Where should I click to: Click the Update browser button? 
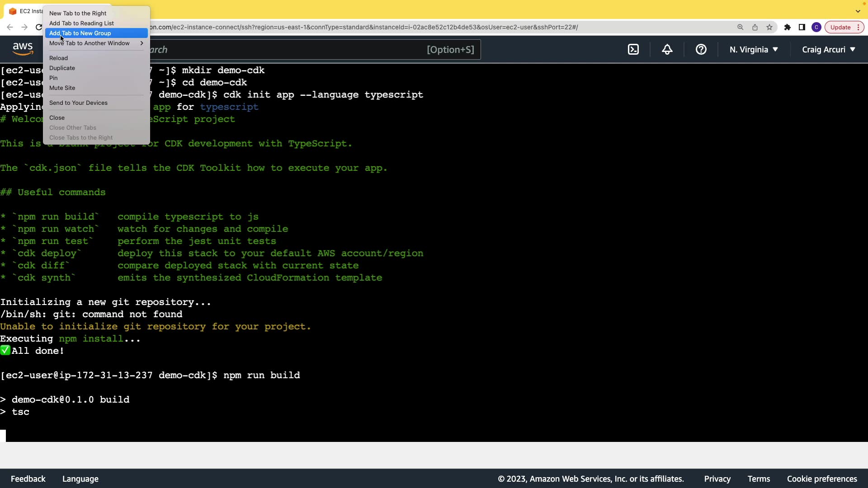pos(840,27)
